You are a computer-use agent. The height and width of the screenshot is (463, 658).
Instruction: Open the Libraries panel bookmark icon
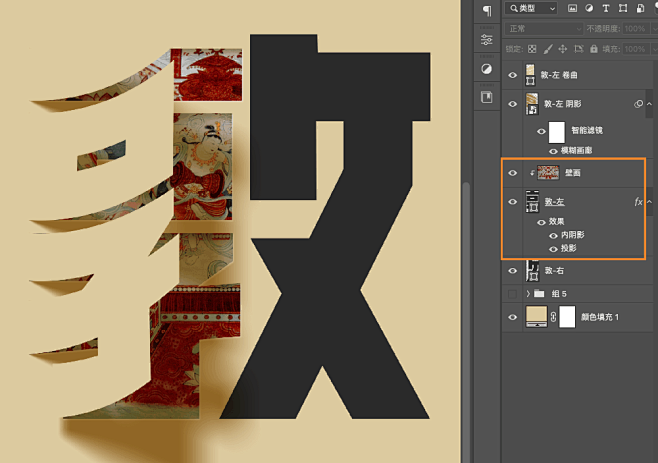click(487, 97)
